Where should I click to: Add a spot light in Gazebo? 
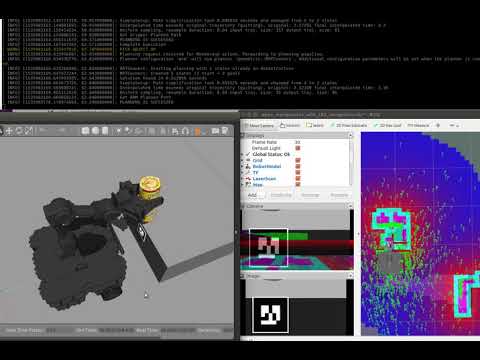pos(128,131)
